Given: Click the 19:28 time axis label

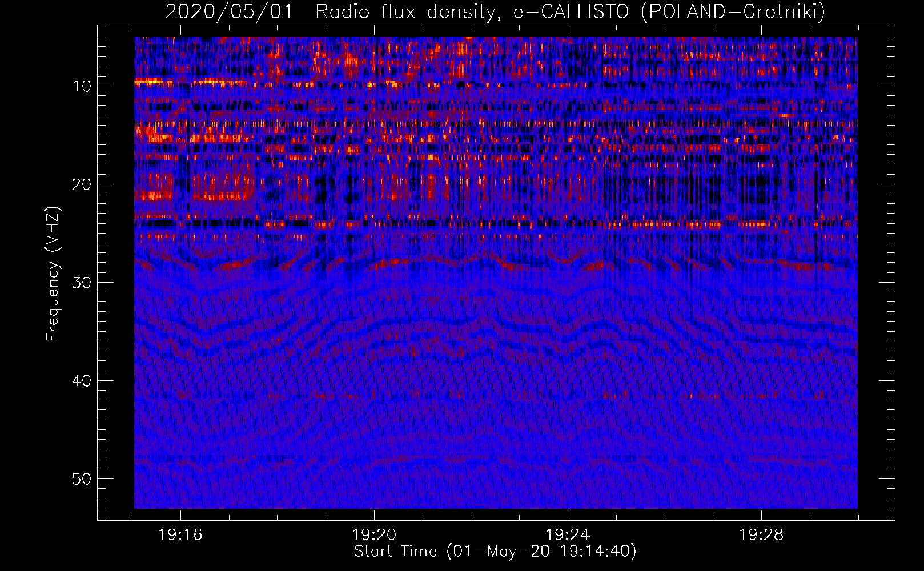Looking at the screenshot, I should (x=761, y=535).
